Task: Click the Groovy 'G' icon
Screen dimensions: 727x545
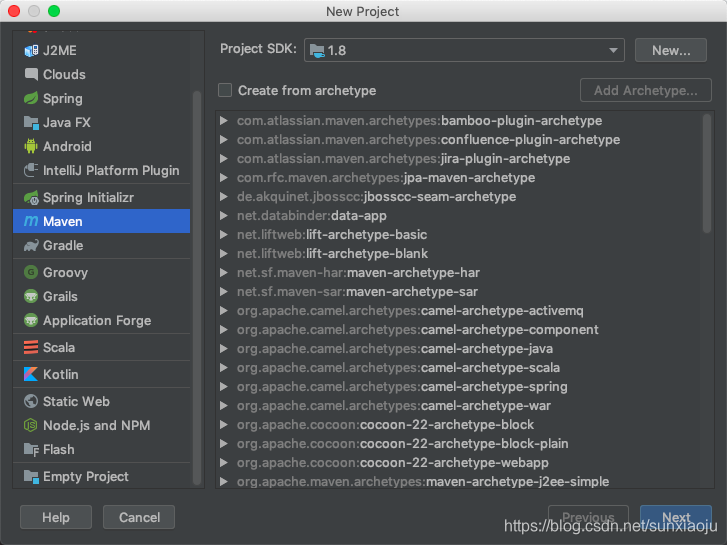Action: pyautogui.click(x=31, y=272)
